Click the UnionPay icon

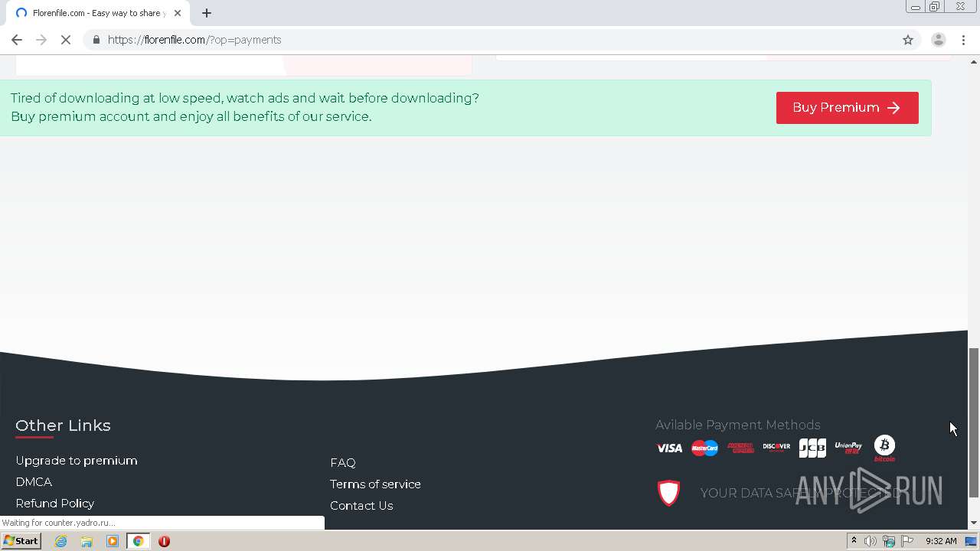[x=848, y=448]
